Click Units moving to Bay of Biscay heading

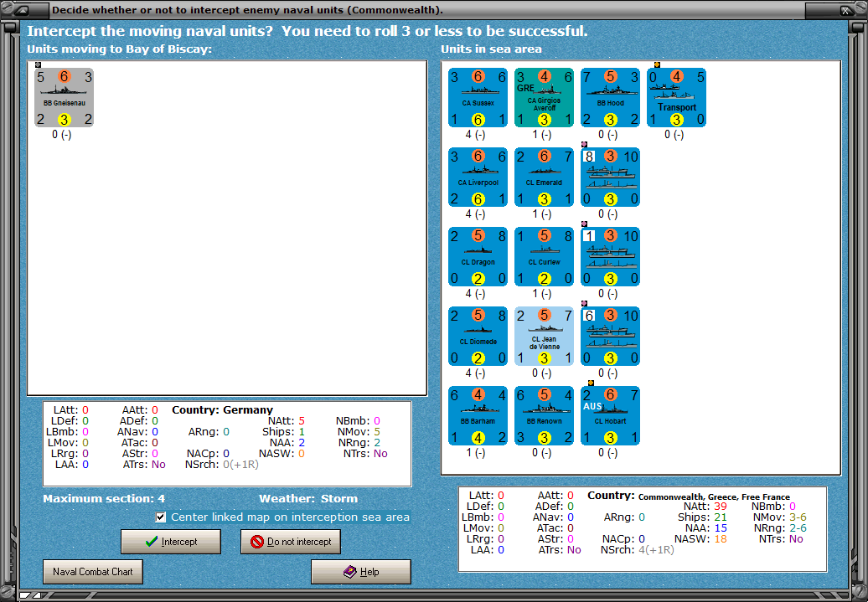tap(120, 49)
